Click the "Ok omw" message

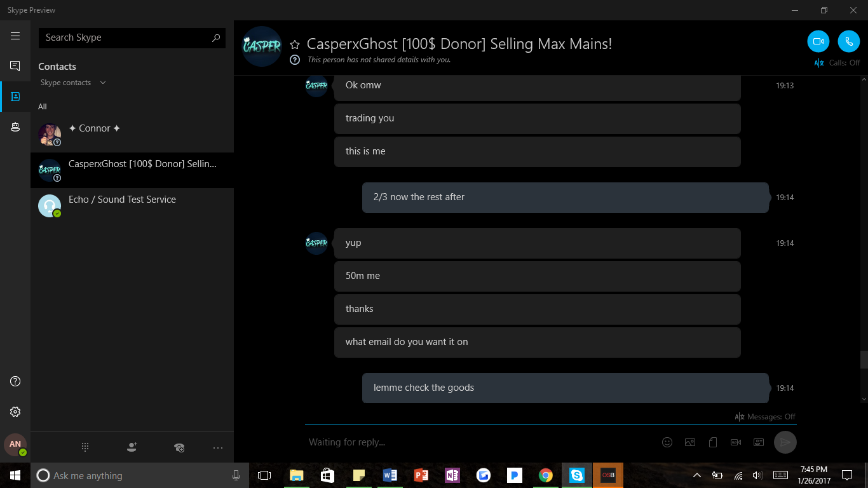coord(538,86)
